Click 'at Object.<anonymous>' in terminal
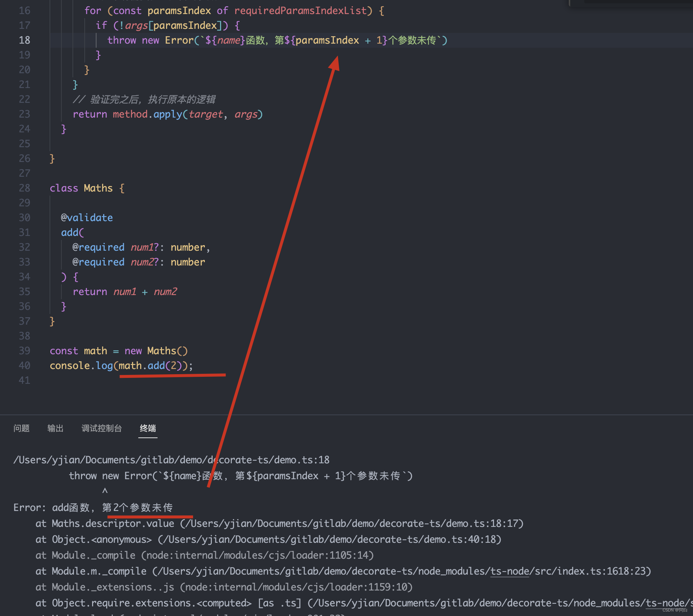 (x=94, y=539)
